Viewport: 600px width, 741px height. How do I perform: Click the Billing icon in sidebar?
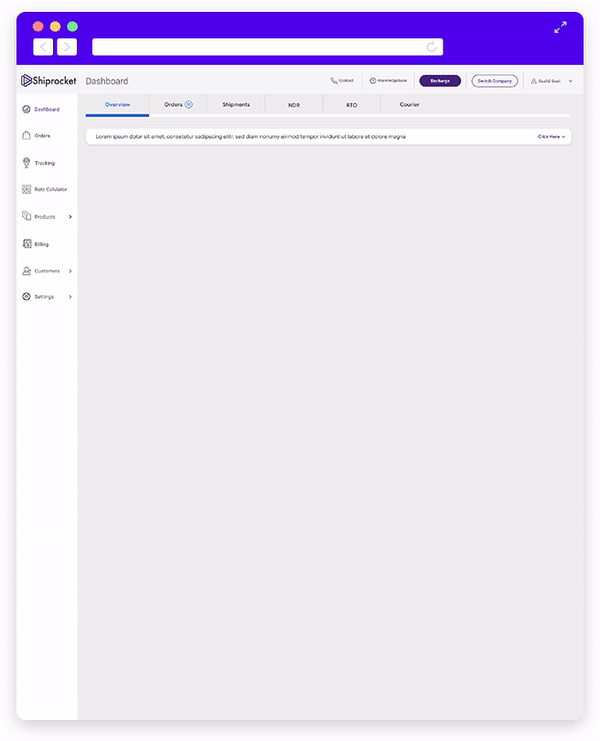(27, 244)
